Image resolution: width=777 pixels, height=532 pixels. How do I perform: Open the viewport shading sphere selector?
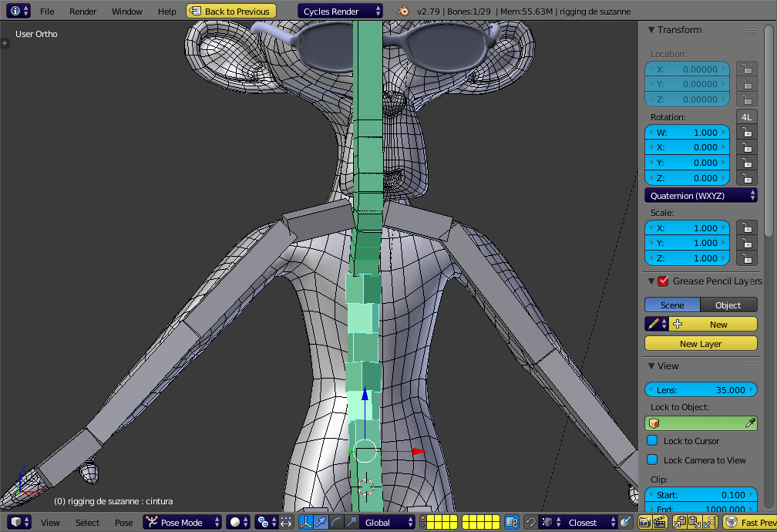pos(238,522)
